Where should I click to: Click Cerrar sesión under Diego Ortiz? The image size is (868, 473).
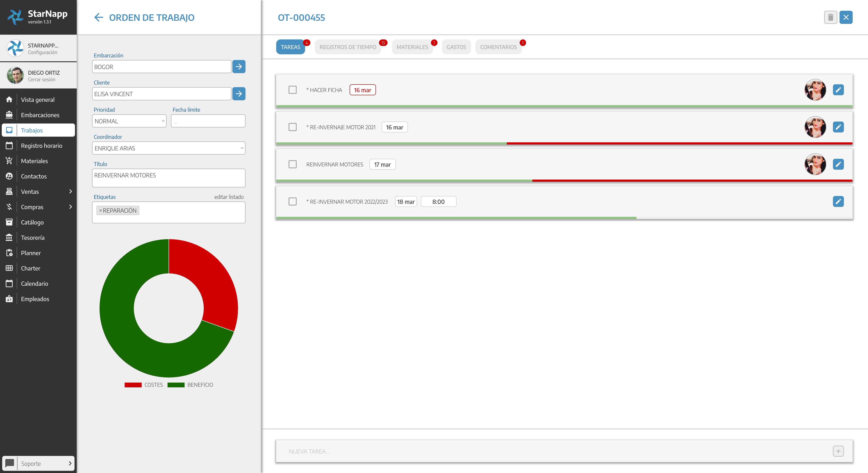(41, 80)
